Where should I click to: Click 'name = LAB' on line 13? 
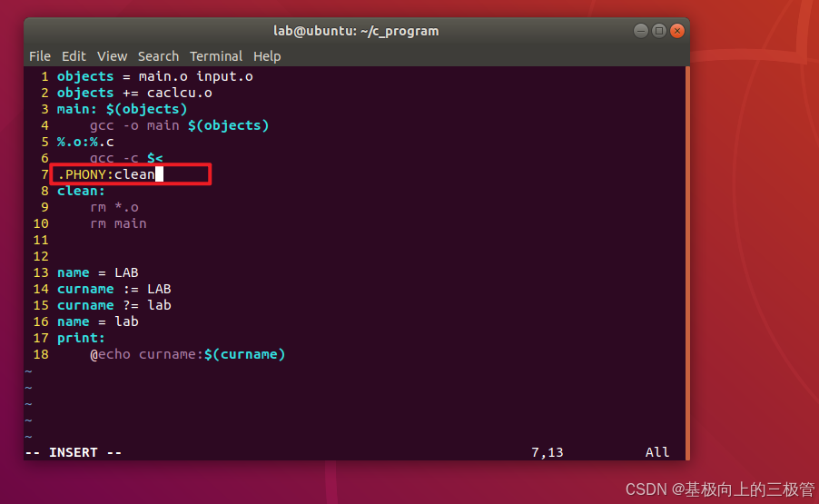coord(98,272)
